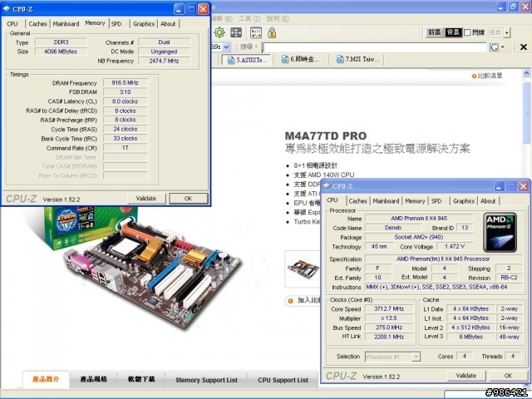Select CPU tab in Memory CPU-Z window

tap(12, 24)
